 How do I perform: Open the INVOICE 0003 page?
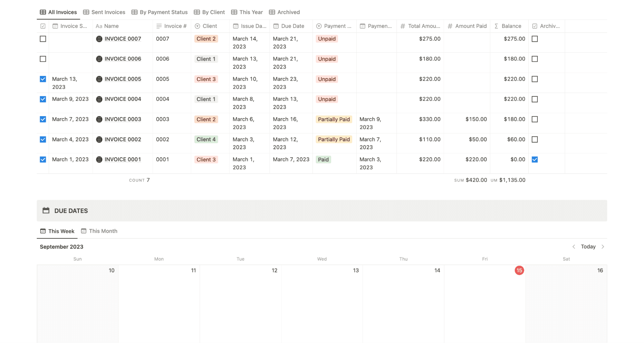(x=122, y=119)
